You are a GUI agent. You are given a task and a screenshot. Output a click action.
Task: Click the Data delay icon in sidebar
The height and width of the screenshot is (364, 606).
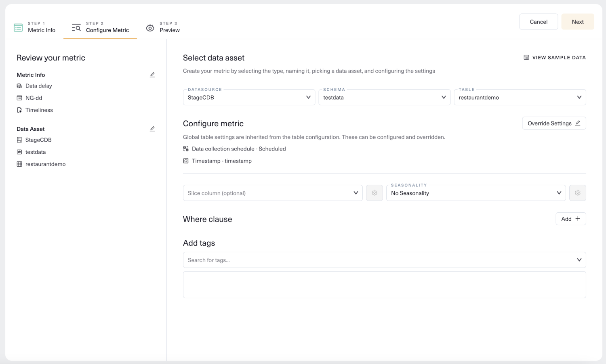19,86
